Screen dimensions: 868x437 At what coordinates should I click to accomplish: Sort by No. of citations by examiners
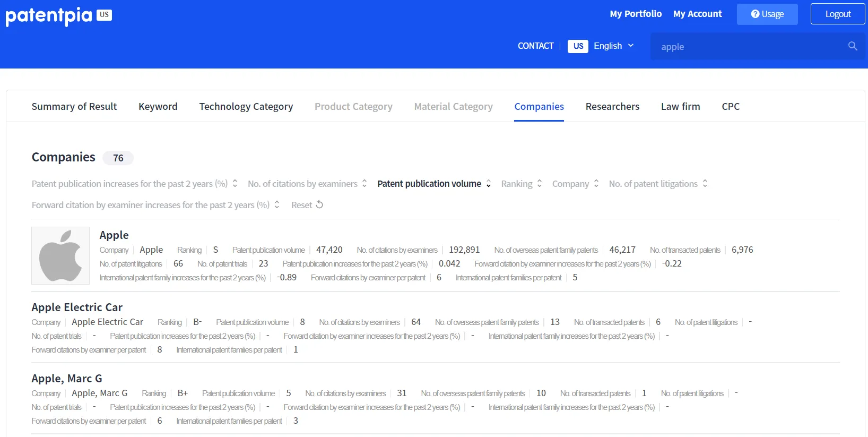308,184
